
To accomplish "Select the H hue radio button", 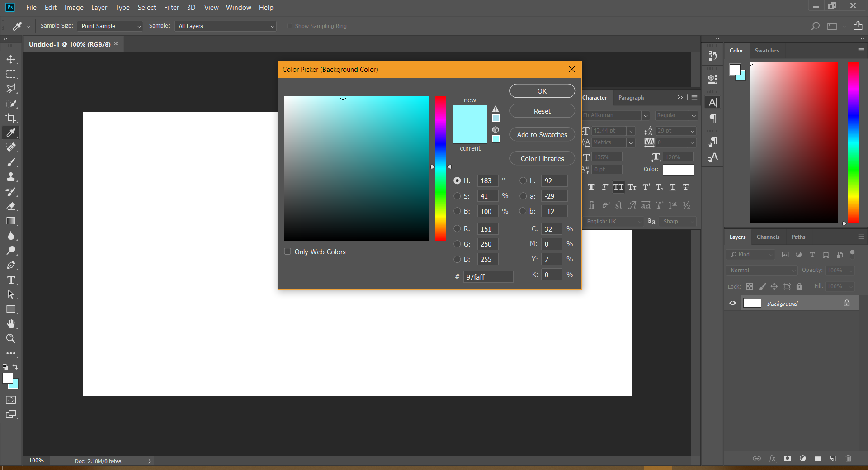I will point(457,181).
